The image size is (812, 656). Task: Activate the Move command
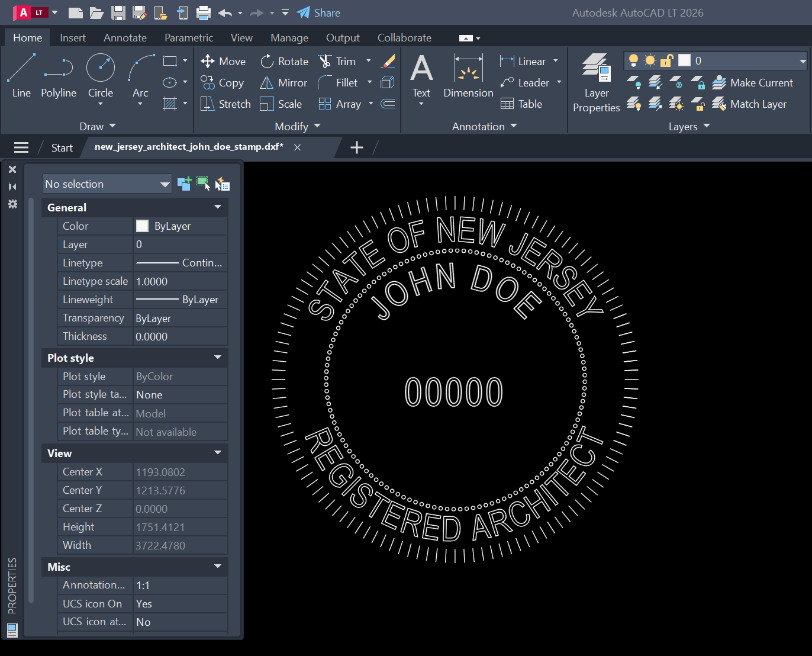[x=223, y=61]
